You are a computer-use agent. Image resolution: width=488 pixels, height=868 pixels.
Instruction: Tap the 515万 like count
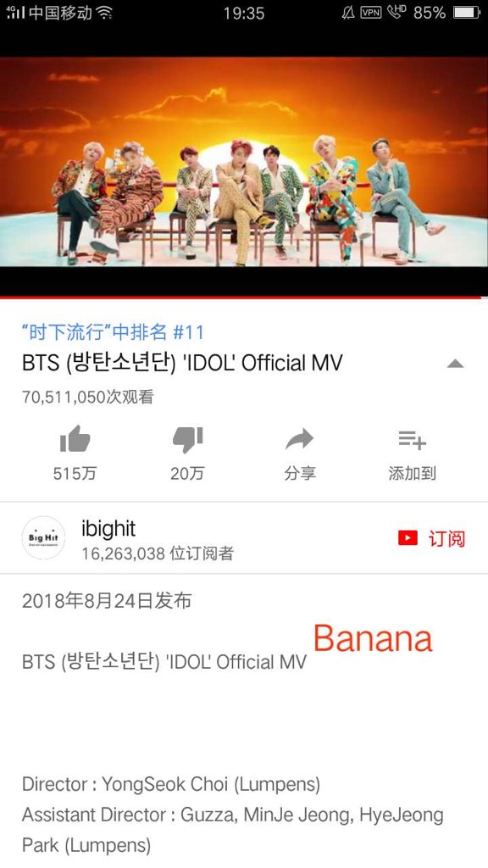click(x=75, y=473)
